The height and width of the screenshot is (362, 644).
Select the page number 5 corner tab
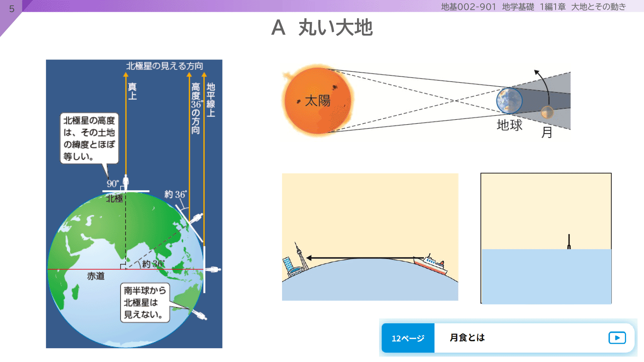click(x=11, y=9)
